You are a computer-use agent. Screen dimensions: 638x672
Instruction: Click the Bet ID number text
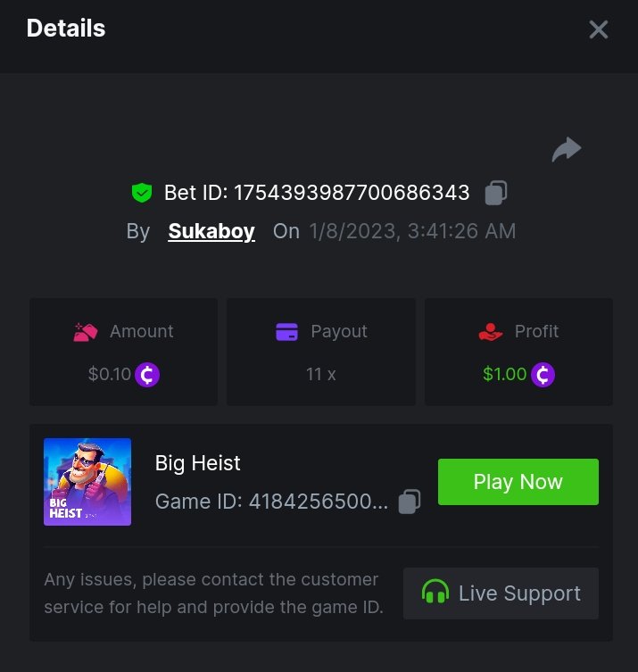click(x=352, y=192)
